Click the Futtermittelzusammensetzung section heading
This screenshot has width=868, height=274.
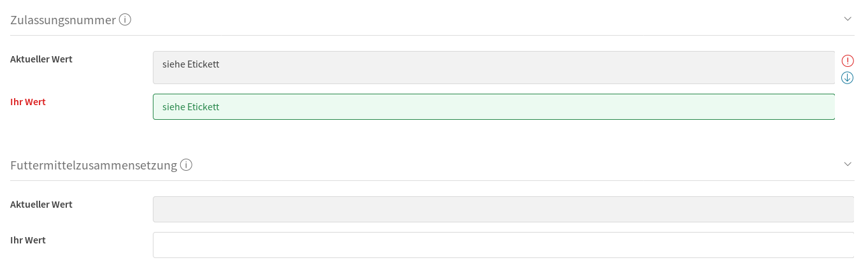tap(94, 165)
